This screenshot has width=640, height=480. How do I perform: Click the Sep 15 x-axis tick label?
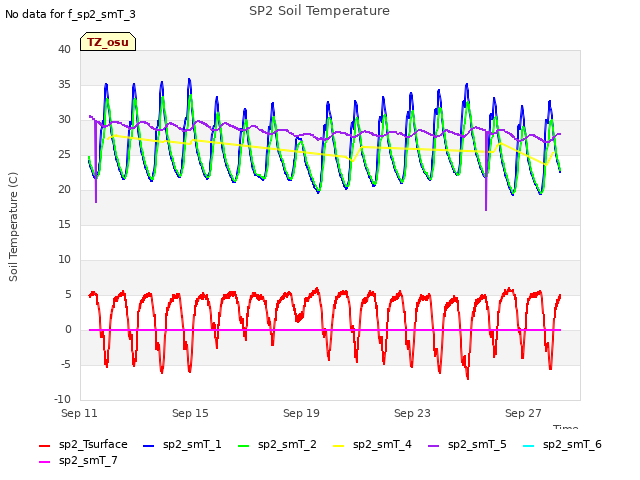[190, 413]
